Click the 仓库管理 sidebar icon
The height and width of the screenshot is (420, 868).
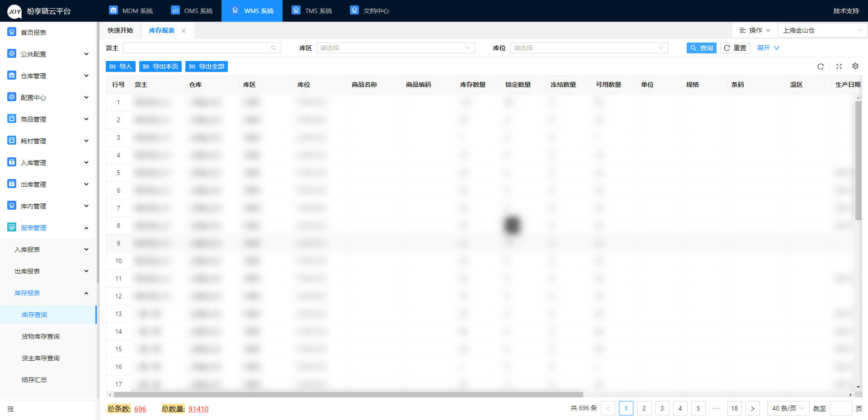click(12, 76)
